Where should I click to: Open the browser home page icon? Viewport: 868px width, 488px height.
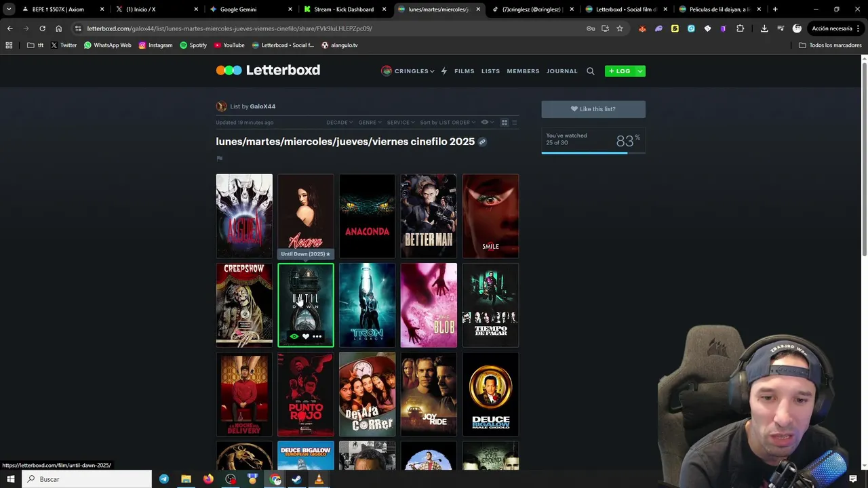[58, 28]
